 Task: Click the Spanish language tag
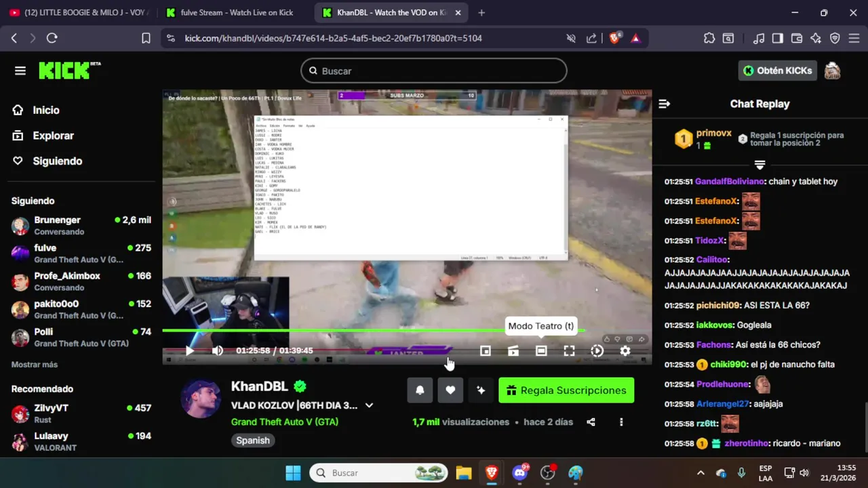[x=253, y=441]
